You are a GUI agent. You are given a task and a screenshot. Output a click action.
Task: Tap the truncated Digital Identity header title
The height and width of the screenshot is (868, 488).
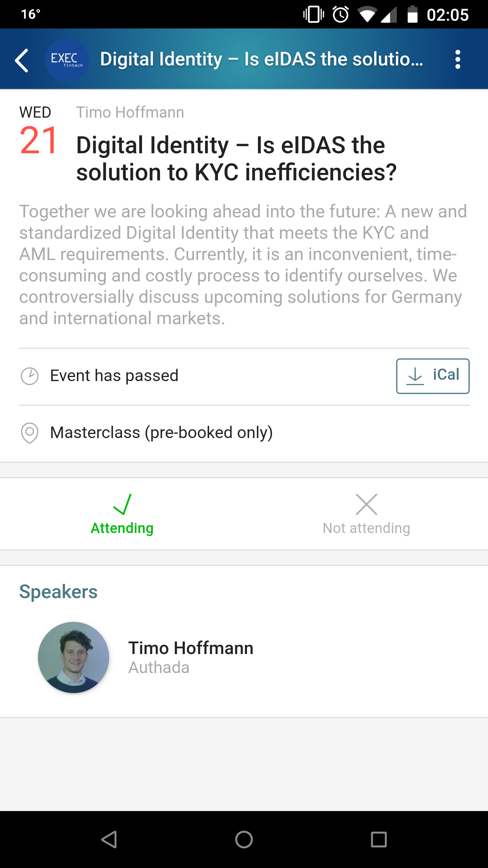(262, 59)
